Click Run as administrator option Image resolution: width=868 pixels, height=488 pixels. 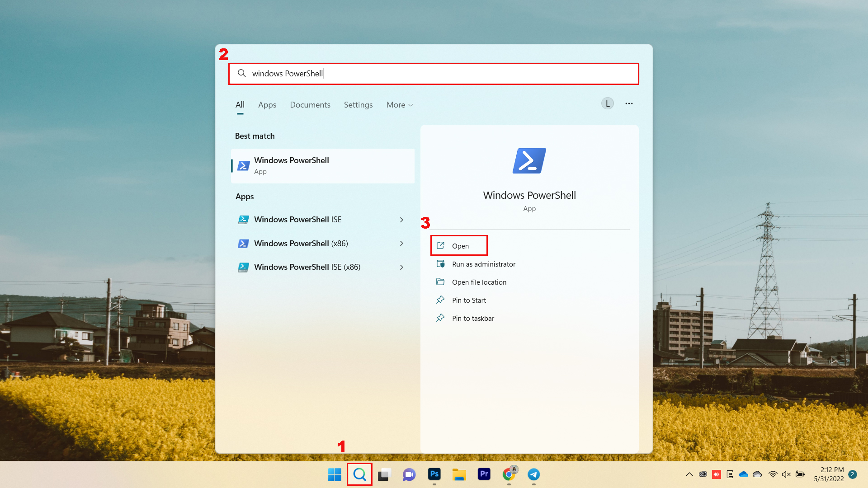click(x=483, y=263)
